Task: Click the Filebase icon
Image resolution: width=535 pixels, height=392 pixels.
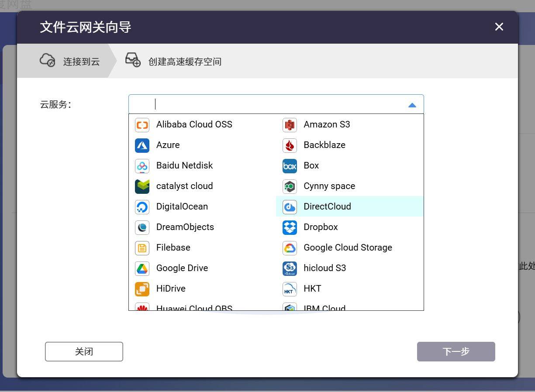Action: (142, 248)
